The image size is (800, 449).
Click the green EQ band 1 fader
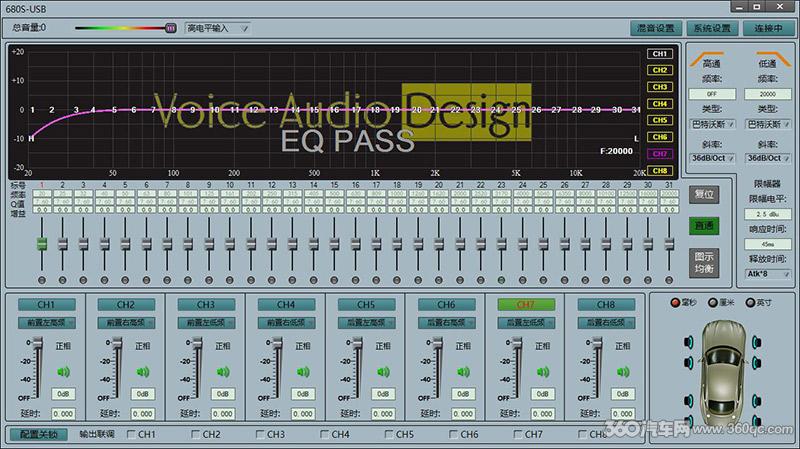42,243
